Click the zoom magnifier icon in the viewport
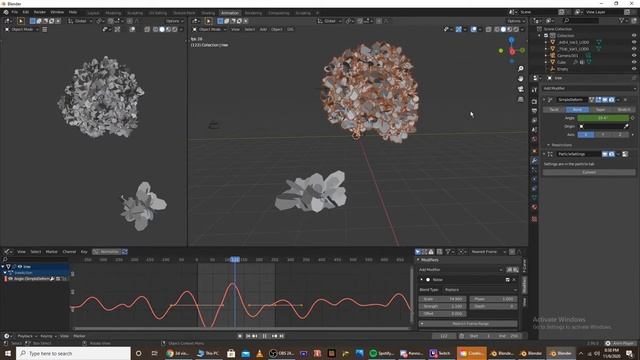The image size is (640, 360). point(520,69)
